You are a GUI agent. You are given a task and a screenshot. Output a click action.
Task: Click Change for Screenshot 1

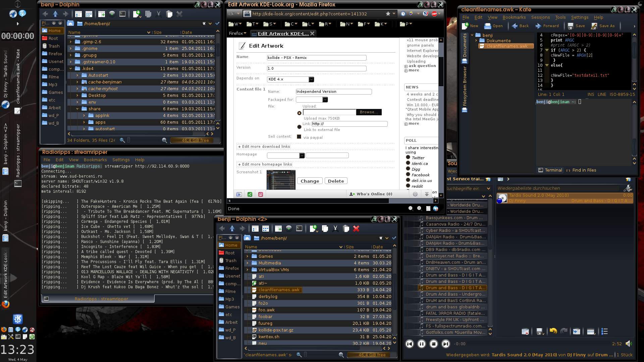310,181
